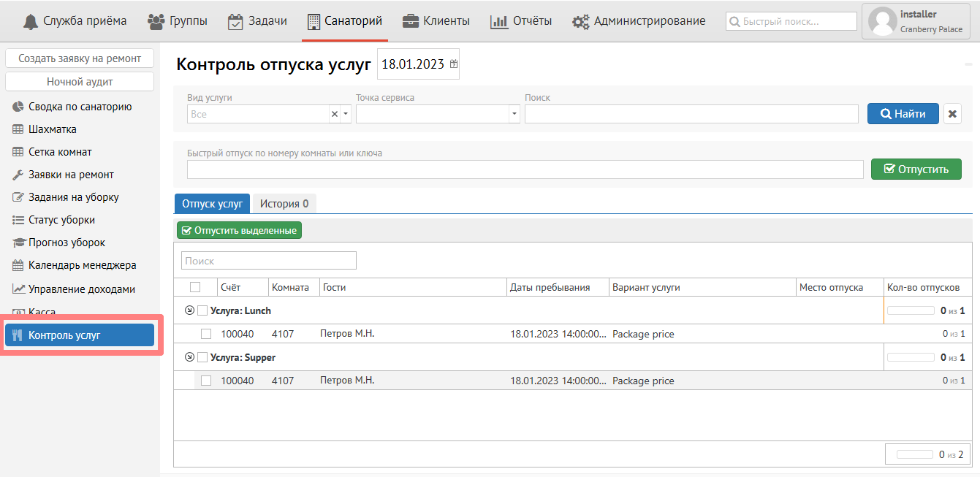Image resolution: width=980 pixels, height=477 pixels.
Task: Open Заявки на ремонт in the sidebar
Action: point(70,175)
